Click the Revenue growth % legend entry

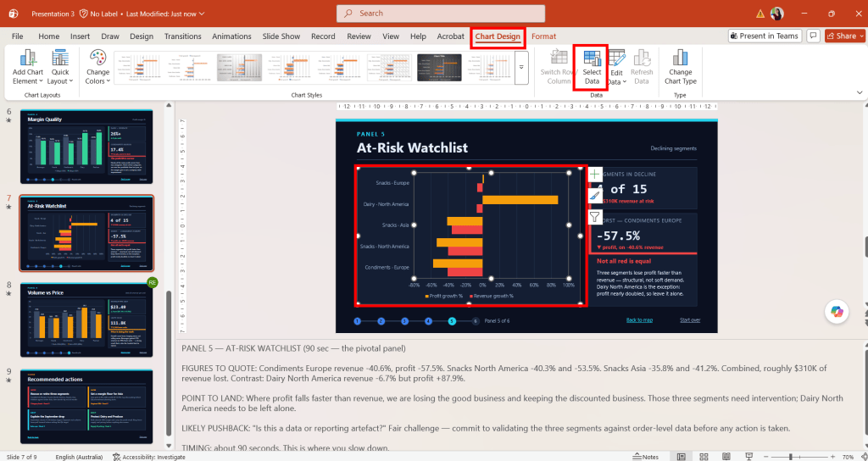point(491,296)
